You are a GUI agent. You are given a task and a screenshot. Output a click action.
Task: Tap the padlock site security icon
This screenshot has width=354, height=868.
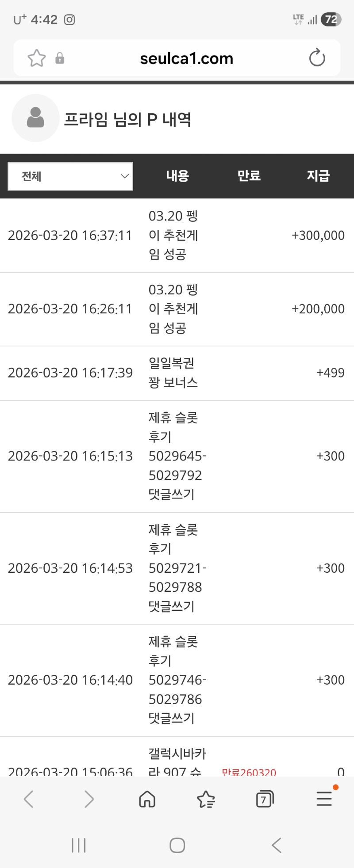[x=60, y=58]
